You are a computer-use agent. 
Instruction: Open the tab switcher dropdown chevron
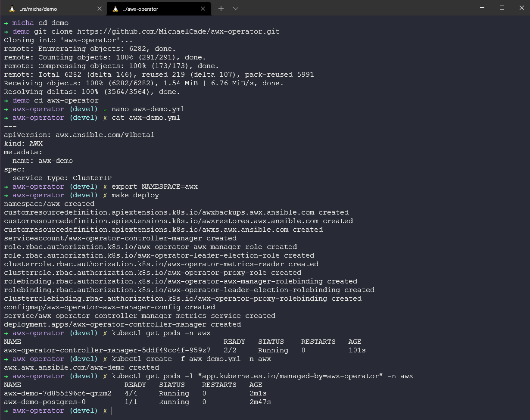click(235, 8)
